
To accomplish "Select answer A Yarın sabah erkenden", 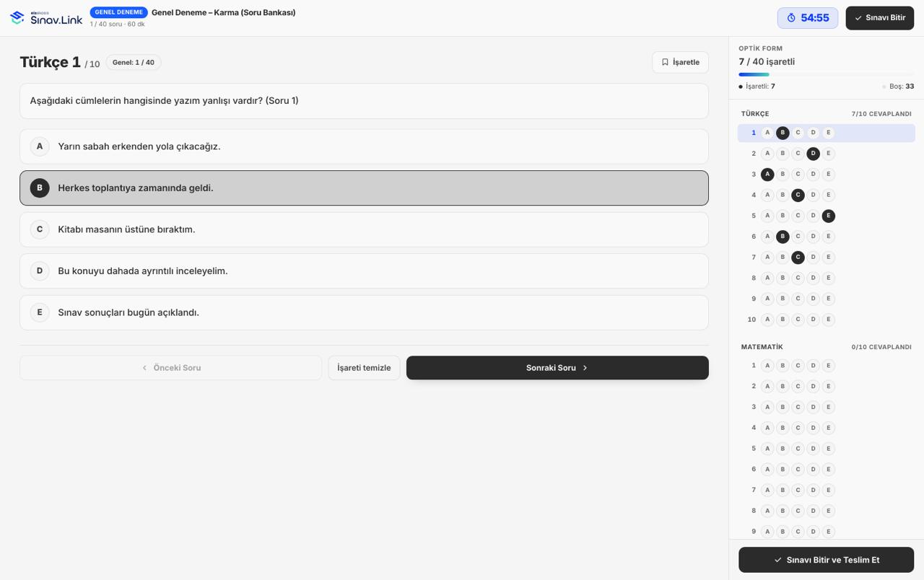I will click(x=364, y=146).
